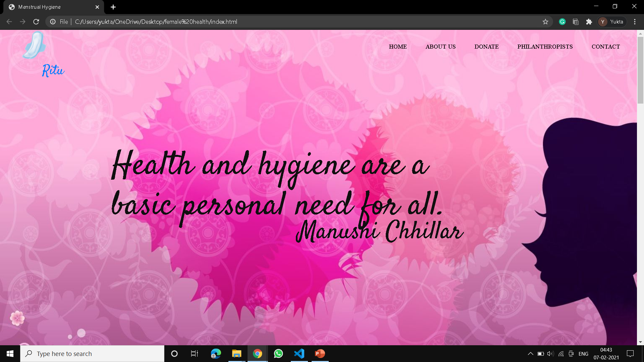Screen dimensions: 644x362
Task: Click the Windows taskbar search box
Action: click(92, 354)
